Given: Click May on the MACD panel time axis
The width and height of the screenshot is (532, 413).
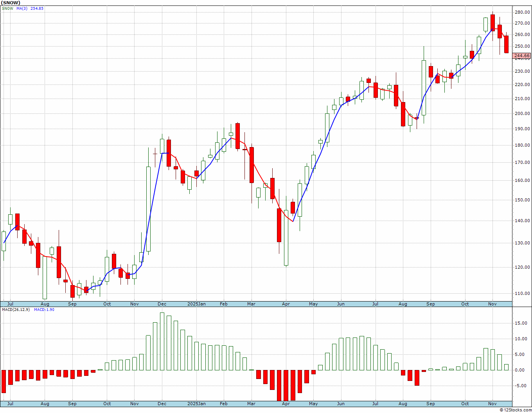Looking at the screenshot, I should 313,404.
